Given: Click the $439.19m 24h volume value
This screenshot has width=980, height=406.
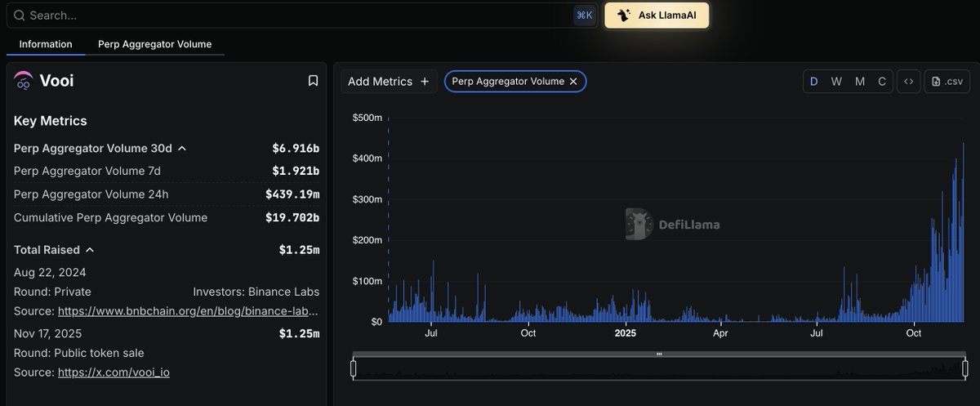Looking at the screenshot, I should pyautogui.click(x=292, y=194).
